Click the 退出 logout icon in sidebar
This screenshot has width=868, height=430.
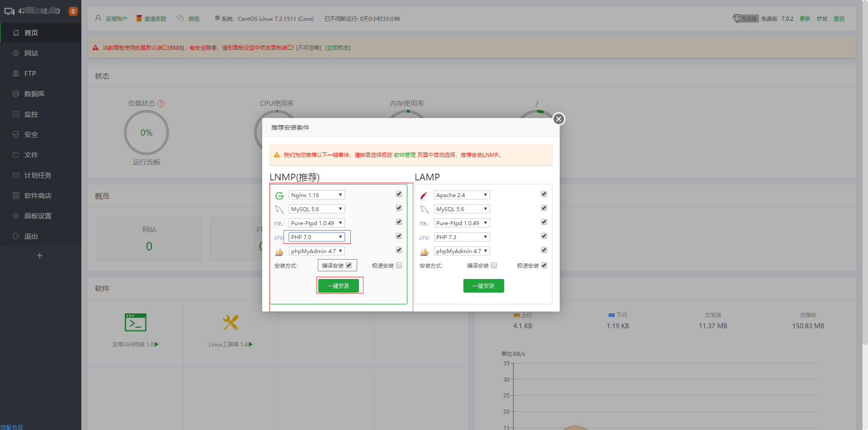point(16,236)
